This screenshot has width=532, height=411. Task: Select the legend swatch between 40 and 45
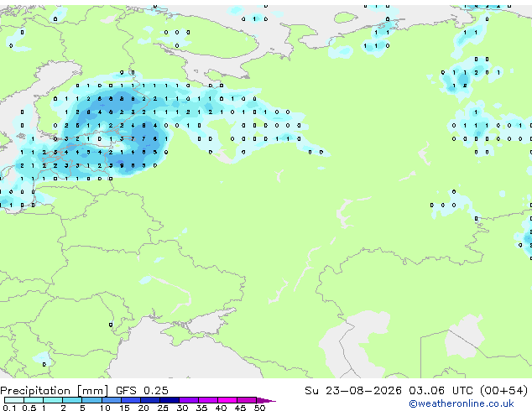tap(227, 400)
